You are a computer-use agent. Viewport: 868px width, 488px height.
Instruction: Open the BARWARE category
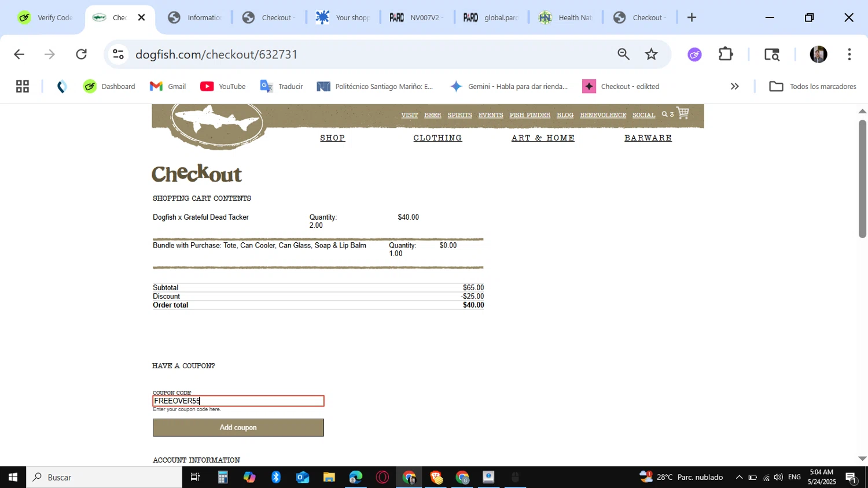tap(648, 138)
